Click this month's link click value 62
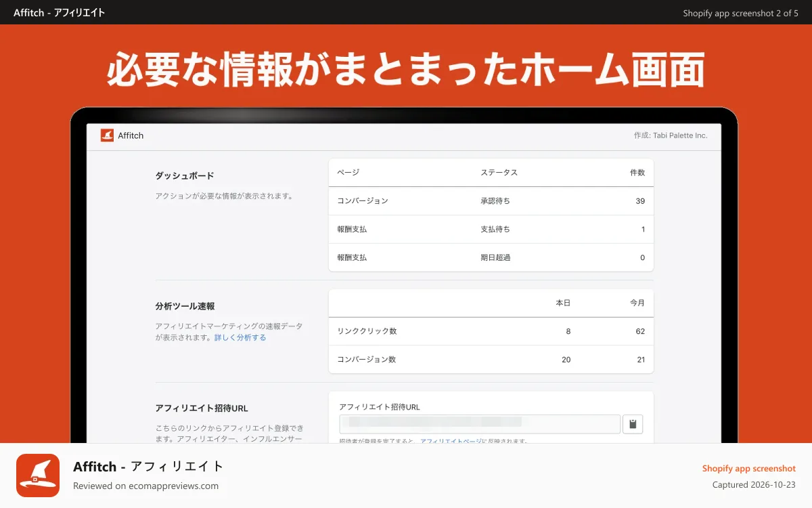This screenshot has width=812, height=508. [640, 331]
